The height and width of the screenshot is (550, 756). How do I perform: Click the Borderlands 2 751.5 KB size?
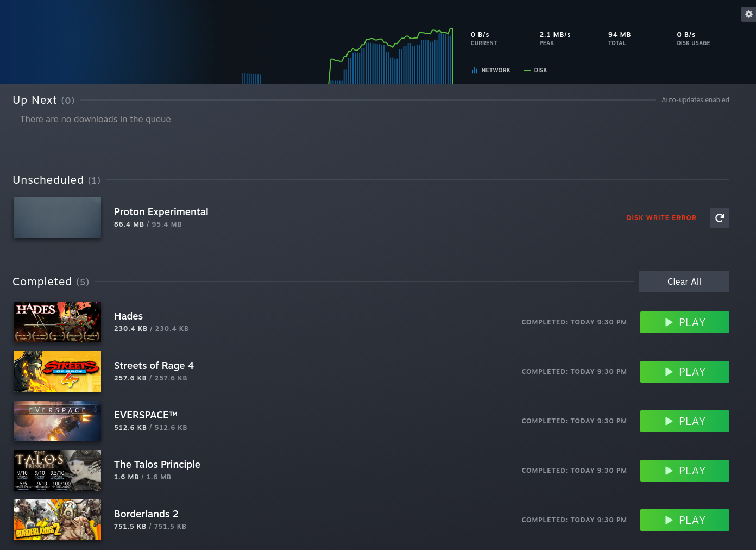150,527
